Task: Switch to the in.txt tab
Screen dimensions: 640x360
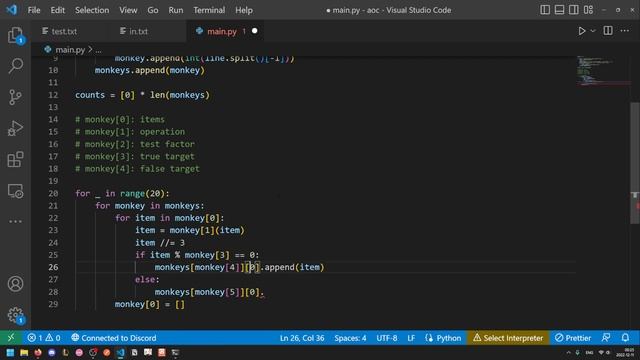Action: point(139,31)
